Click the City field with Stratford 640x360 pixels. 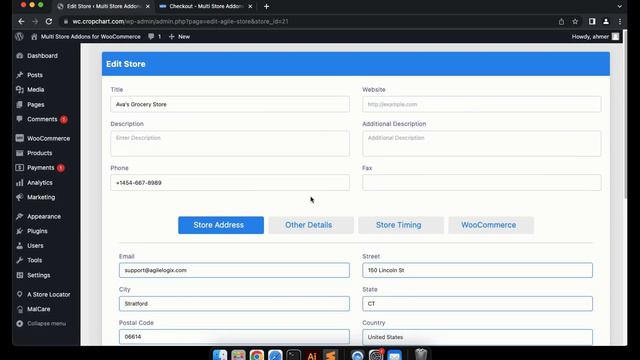234,304
